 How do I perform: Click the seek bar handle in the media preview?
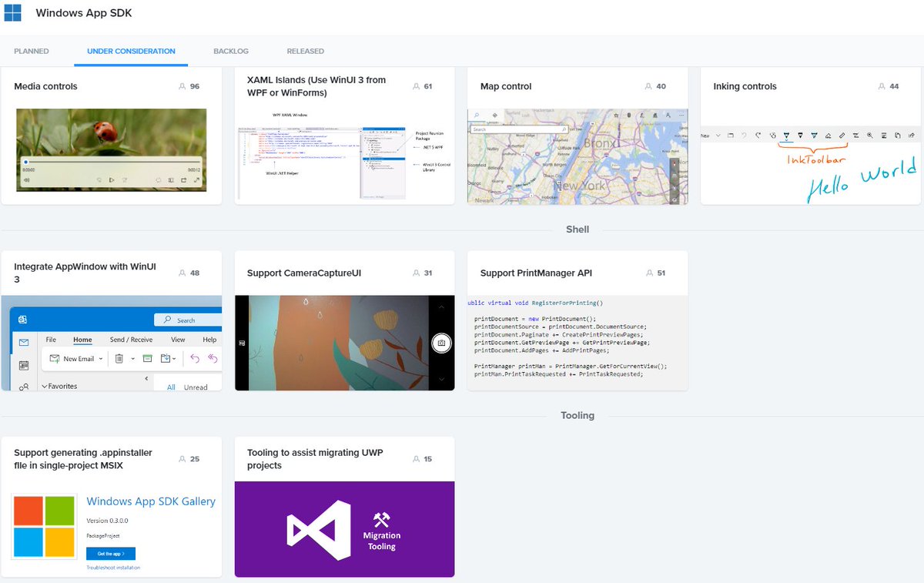click(26, 162)
